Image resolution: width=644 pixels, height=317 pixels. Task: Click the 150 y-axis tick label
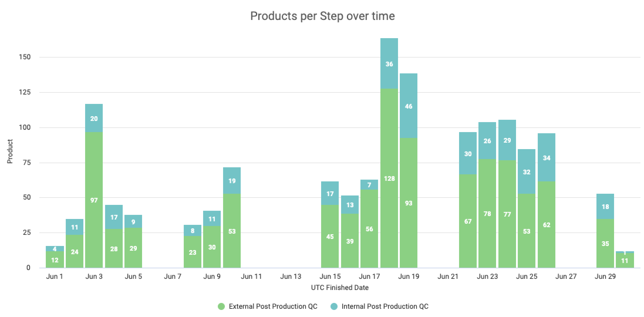point(25,57)
